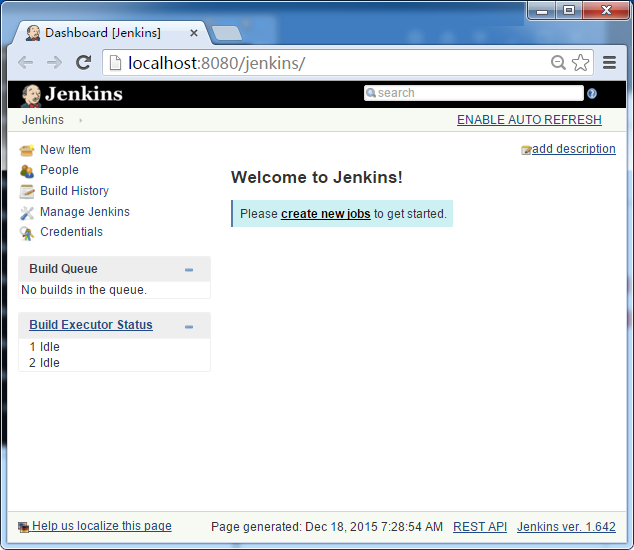Open the Build Executor Status link
Image resolution: width=634 pixels, height=550 pixels.
(91, 325)
